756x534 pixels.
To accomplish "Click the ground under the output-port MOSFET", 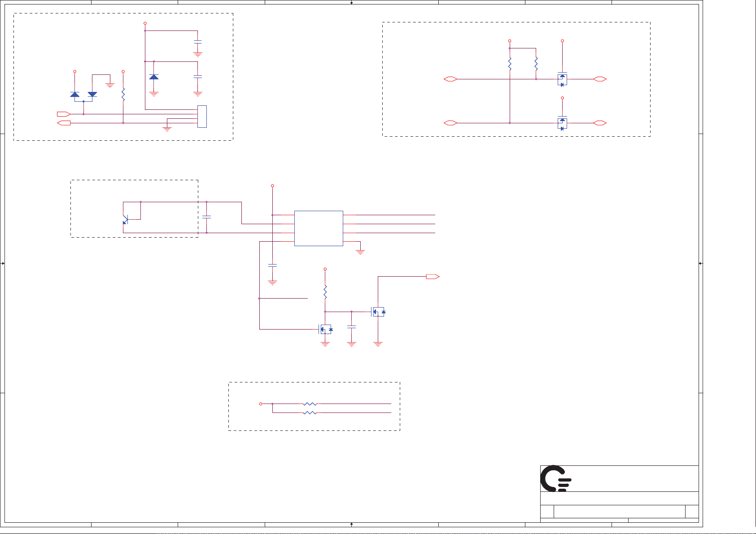I will point(378,344).
